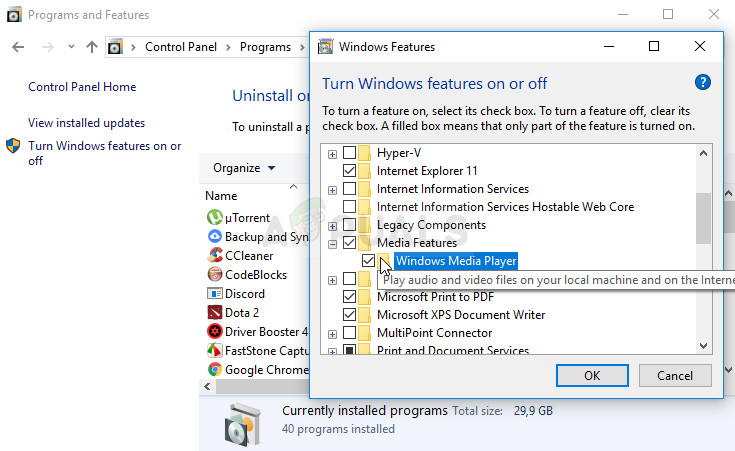Click the CCleaner program icon

(x=214, y=255)
